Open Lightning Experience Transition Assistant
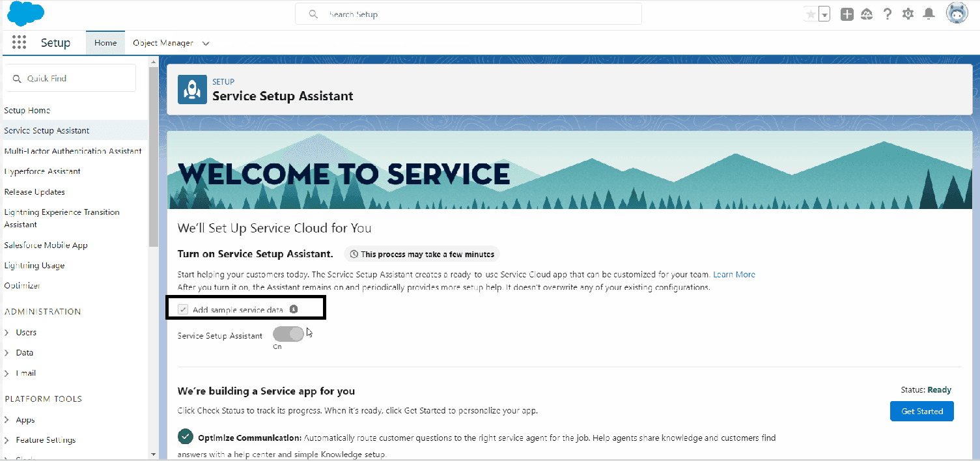980x461 pixels. tap(62, 218)
